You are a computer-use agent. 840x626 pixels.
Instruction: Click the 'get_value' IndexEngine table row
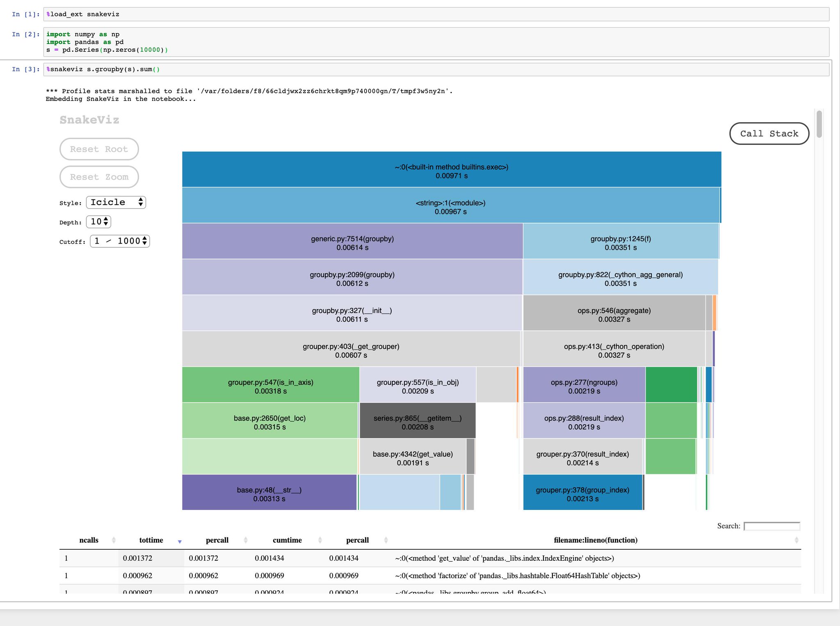pyautogui.click(x=430, y=558)
